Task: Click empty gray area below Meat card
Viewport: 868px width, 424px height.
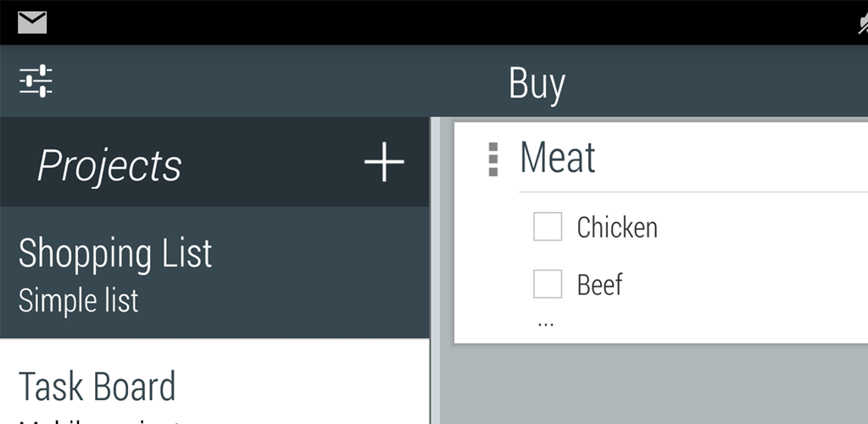Action: point(653,386)
